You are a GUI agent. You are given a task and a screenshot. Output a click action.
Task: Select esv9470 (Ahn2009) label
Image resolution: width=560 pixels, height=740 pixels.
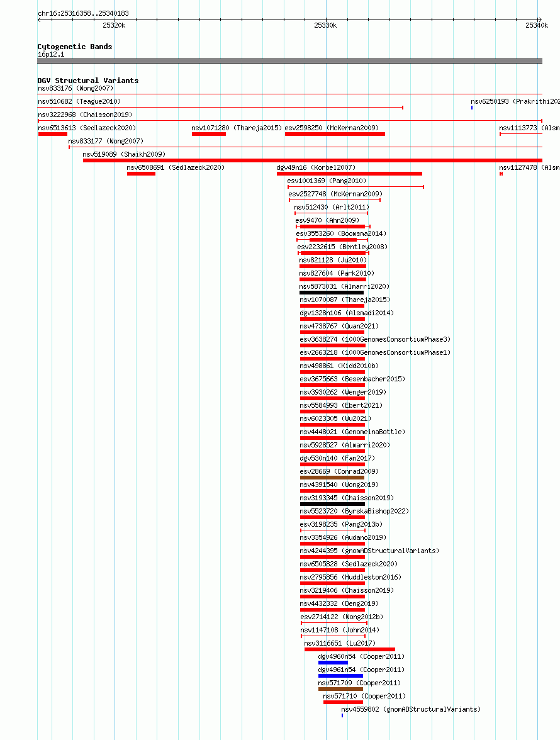[327, 220]
